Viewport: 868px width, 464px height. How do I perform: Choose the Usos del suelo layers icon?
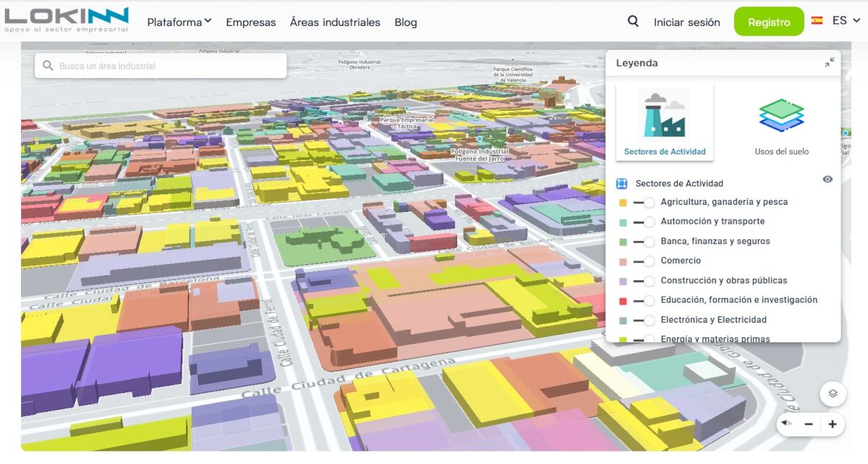coord(781,116)
